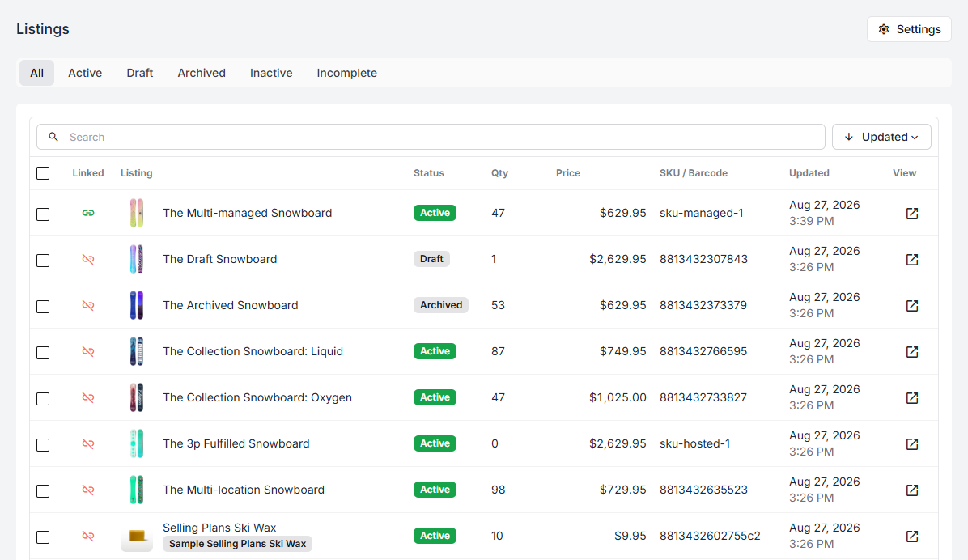The width and height of the screenshot is (968, 560).
Task: Click price '$9.95'
Action: click(x=630, y=536)
